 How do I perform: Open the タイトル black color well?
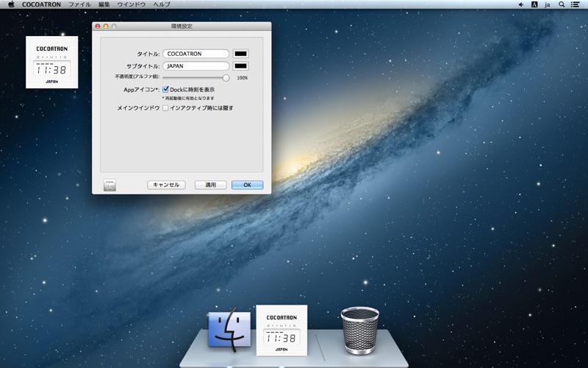click(x=241, y=54)
